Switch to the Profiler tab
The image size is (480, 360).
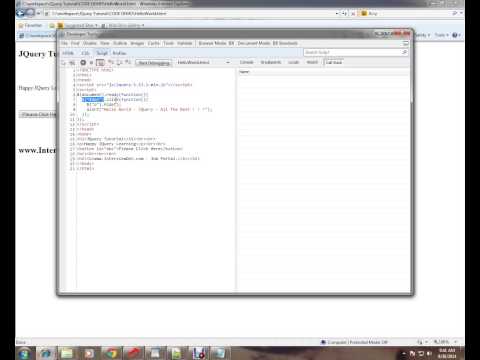pos(119,53)
